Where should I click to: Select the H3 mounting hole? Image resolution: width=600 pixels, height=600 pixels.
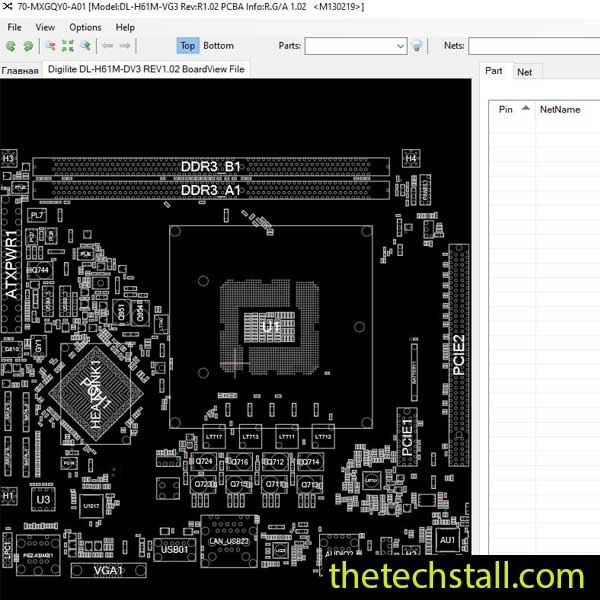(8, 158)
